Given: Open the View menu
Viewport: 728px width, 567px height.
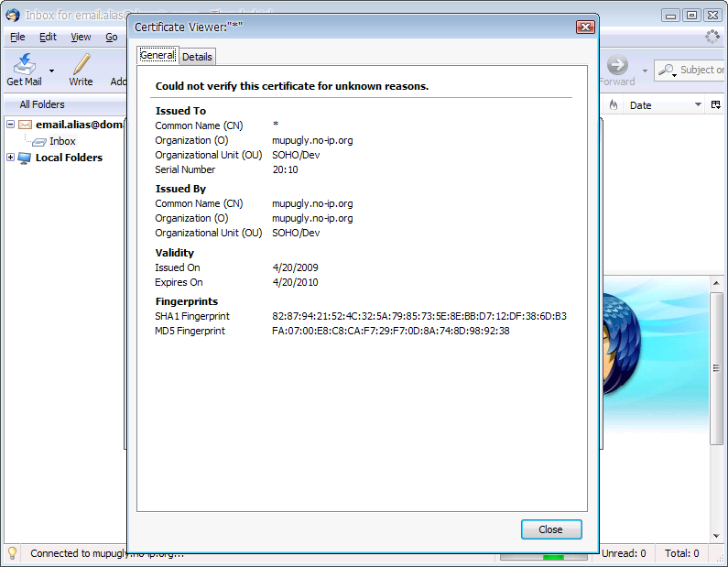Looking at the screenshot, I should [81, 38].
